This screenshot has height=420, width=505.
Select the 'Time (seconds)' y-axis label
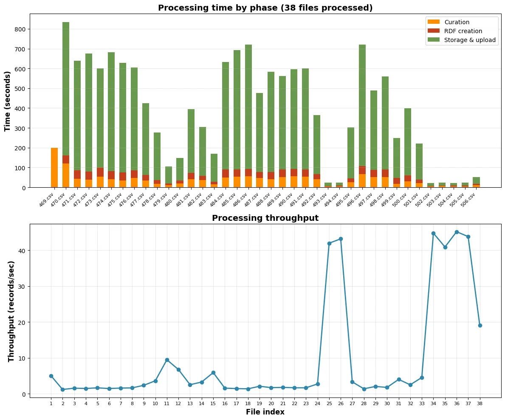(x=8, y=101)
